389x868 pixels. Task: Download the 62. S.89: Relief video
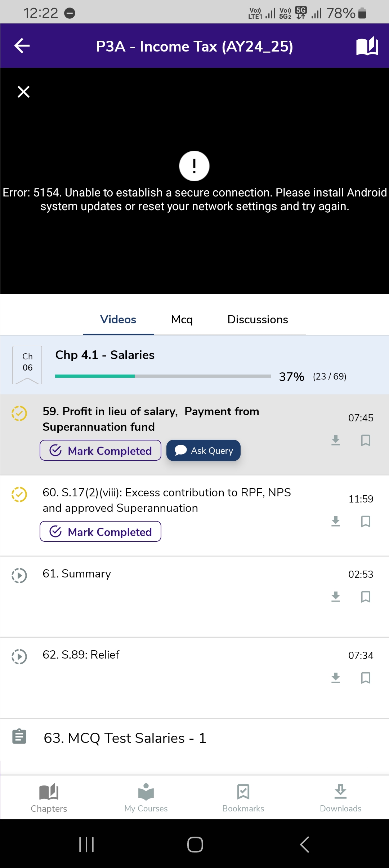[336, 678]
